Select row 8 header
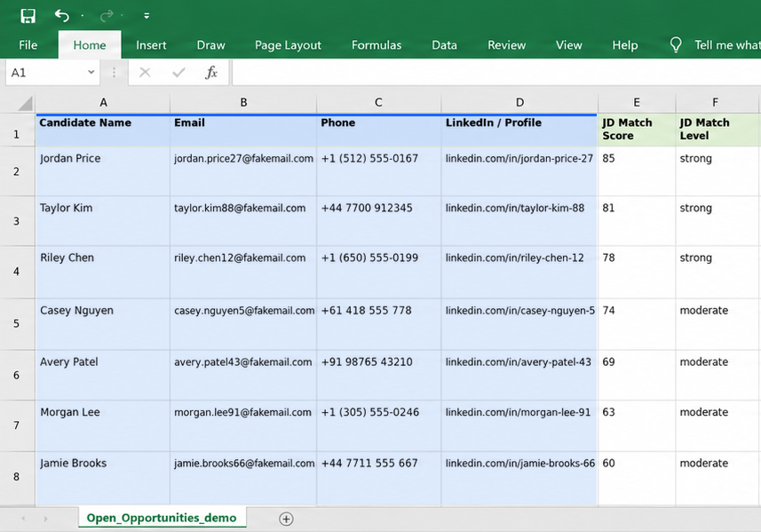 (17, 477)
